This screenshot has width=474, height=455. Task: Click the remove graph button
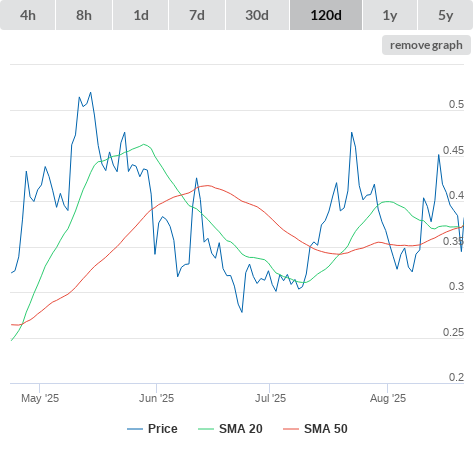[426, 45]
